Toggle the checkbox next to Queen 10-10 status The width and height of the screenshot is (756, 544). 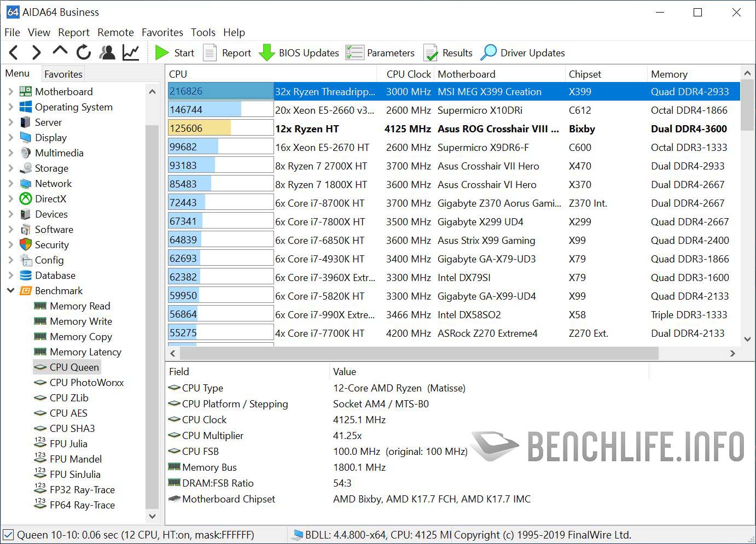[9, 534]
